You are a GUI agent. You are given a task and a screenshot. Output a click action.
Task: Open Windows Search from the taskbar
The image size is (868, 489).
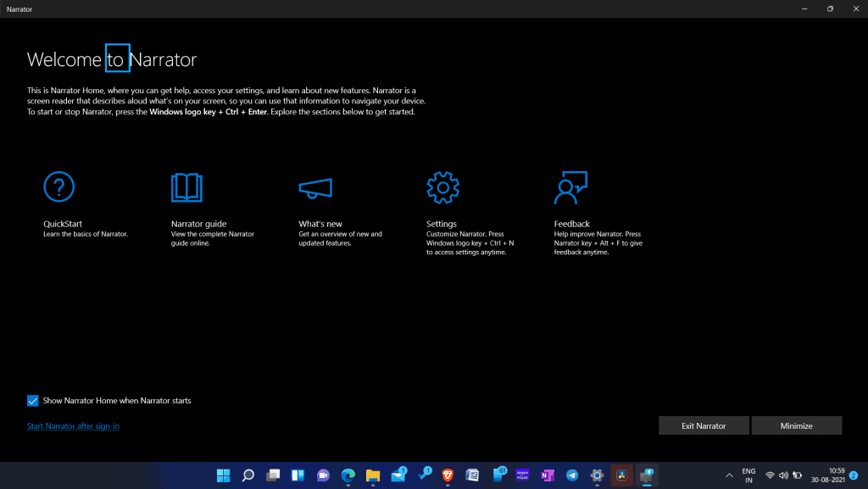[247, 475]
